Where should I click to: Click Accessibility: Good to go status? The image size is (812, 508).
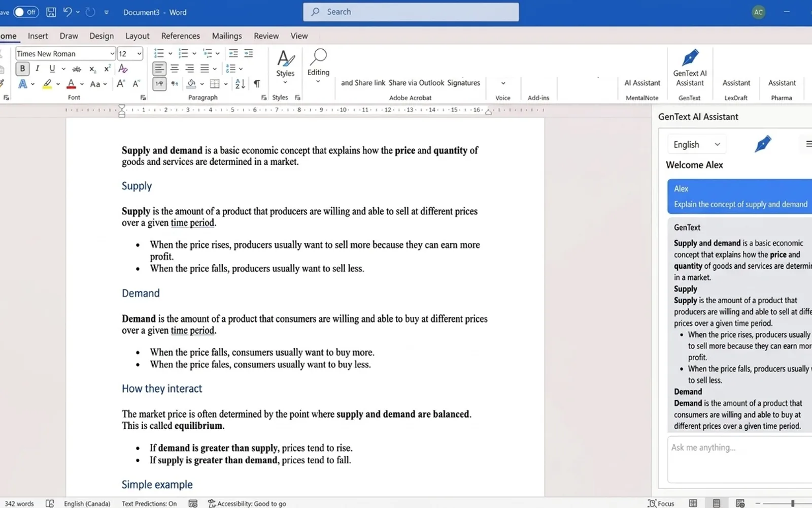click(x=247, y=503)
